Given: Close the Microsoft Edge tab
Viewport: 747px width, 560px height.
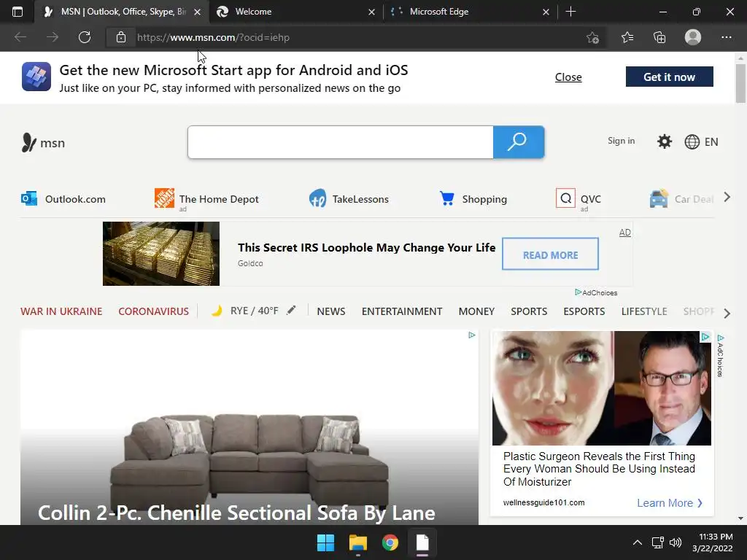Looking at the screenshot, I should coord(546,12).
